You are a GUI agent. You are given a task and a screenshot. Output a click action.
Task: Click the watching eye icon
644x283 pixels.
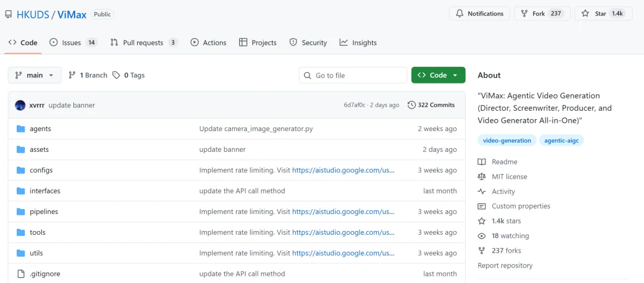click(482, 236)
